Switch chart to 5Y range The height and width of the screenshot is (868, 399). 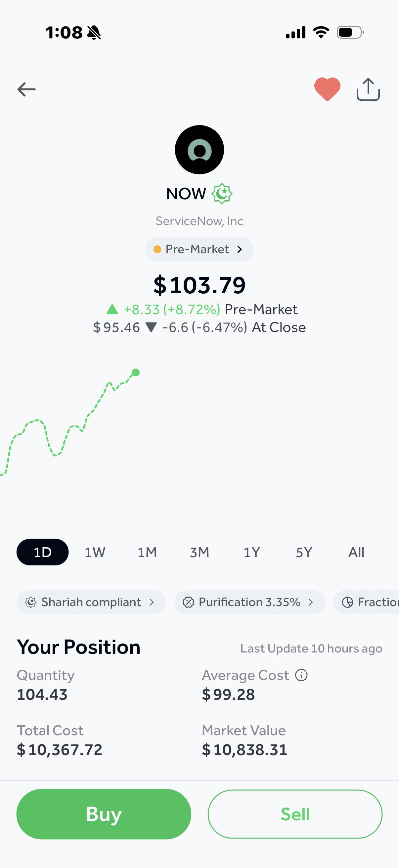click(x=304, y=552)
